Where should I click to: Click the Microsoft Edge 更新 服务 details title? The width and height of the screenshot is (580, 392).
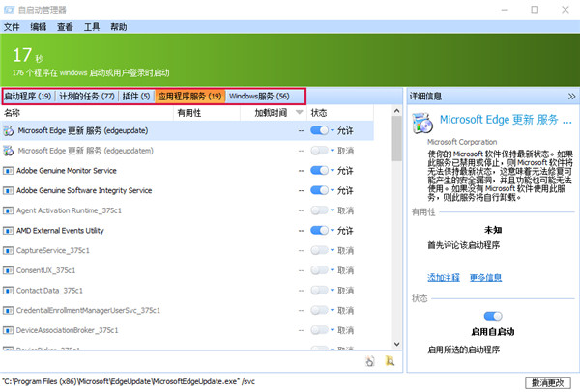pos(506,120)
